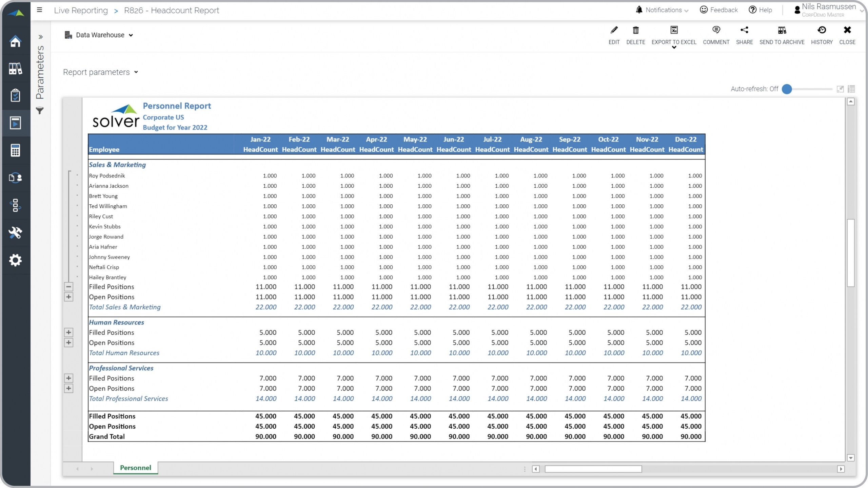Image resolution: width=868 pixels, height=488 pixels.
Task: Send report to archive
Action: coord(782,31)
